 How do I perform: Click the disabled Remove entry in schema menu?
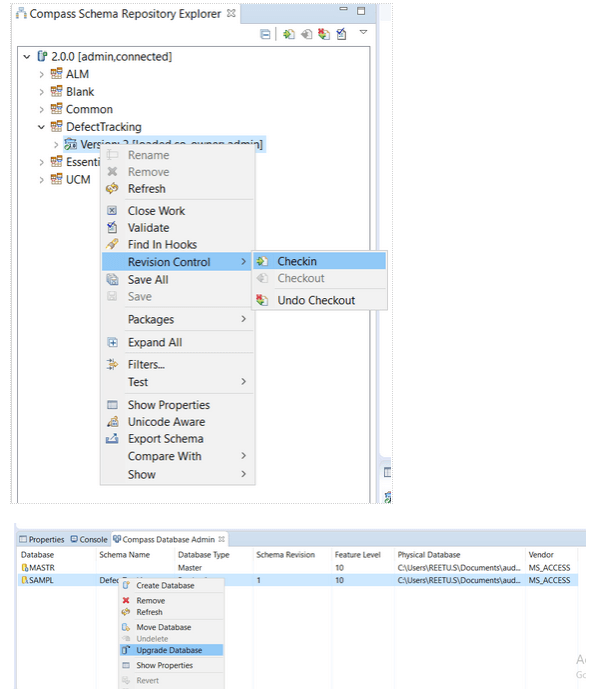coord(178,172)
